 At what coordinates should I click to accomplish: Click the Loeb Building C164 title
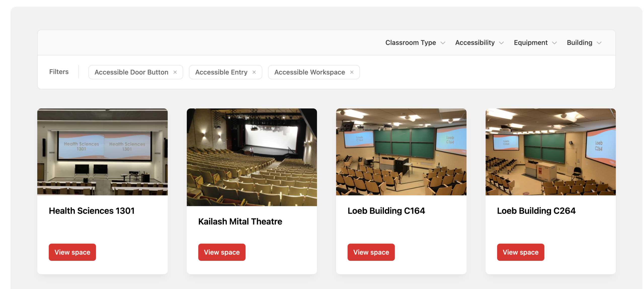[386, 211]
